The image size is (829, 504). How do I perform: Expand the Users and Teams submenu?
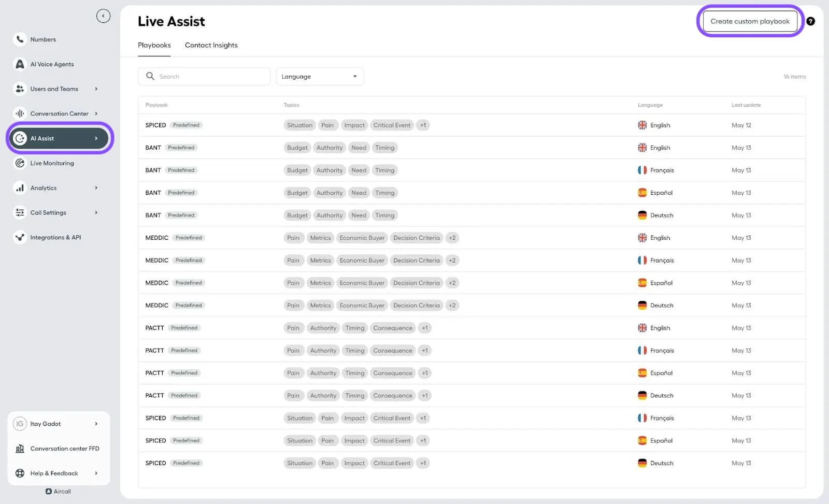pos(96,89)
